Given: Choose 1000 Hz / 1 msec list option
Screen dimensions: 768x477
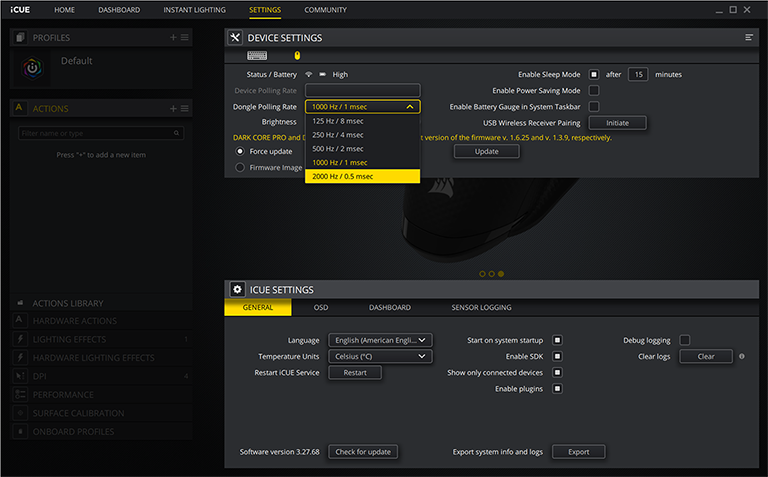Looking at the screenshot, I should tap(362, 162).
